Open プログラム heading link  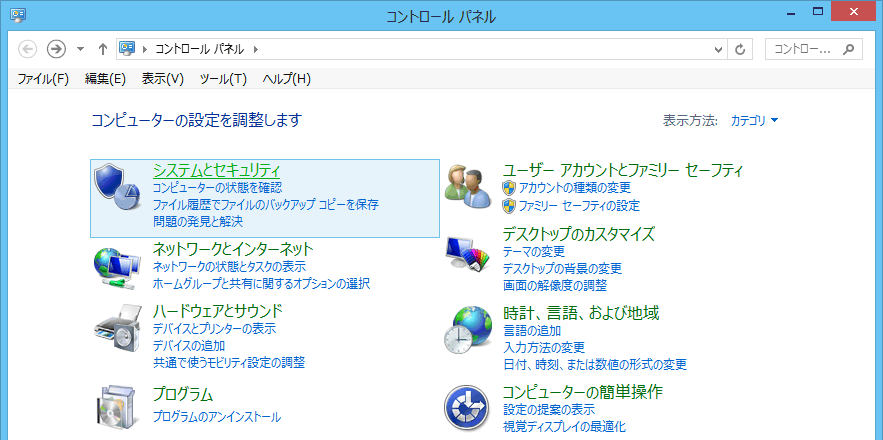pos(183,394)
